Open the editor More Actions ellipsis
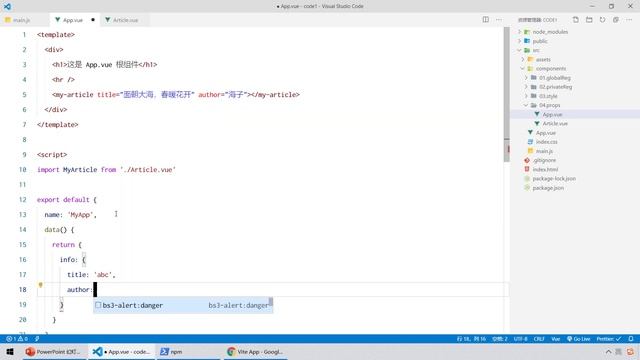The height and width of the screenshot is (360, 640). (x=499, y=20)
